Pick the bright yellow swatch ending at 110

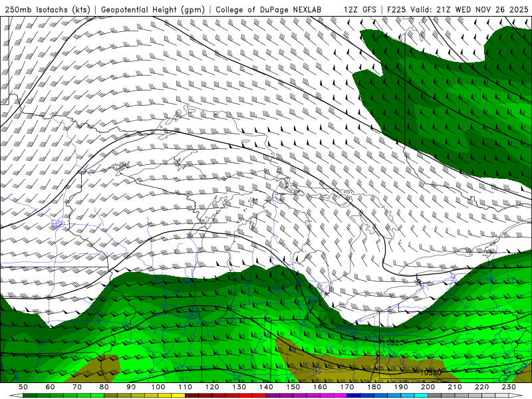click(x=178, y=396)
